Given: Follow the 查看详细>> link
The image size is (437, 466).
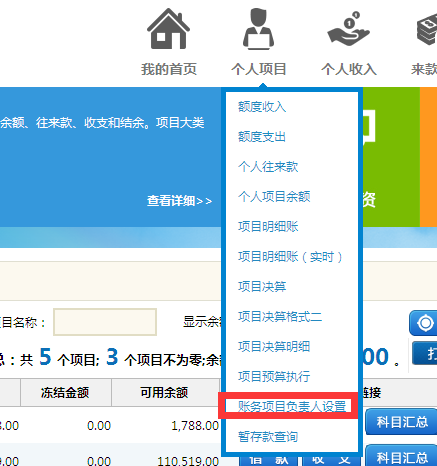Looking at the screenshot, I should (179, 201).
